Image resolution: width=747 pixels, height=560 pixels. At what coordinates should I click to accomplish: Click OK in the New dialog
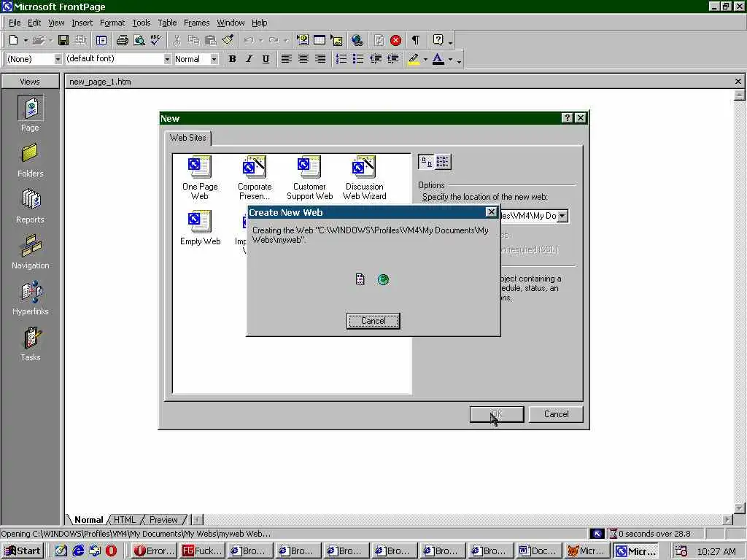[496, 414]
